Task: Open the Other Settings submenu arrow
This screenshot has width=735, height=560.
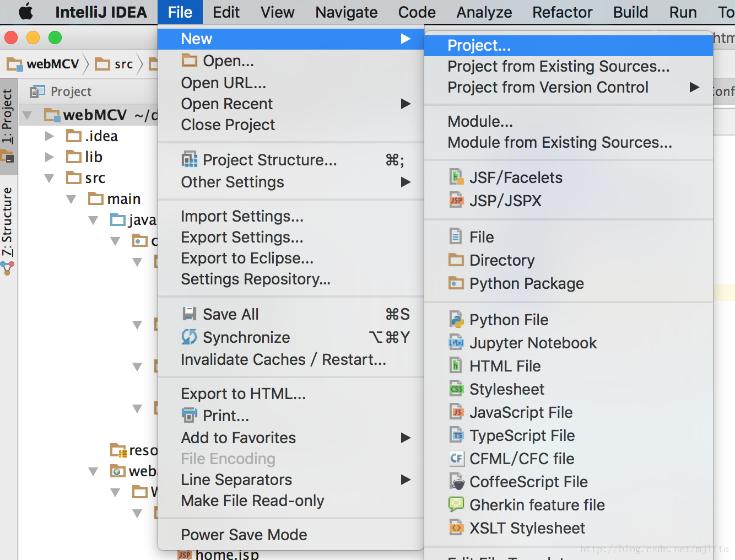Action: click(406, 182)
